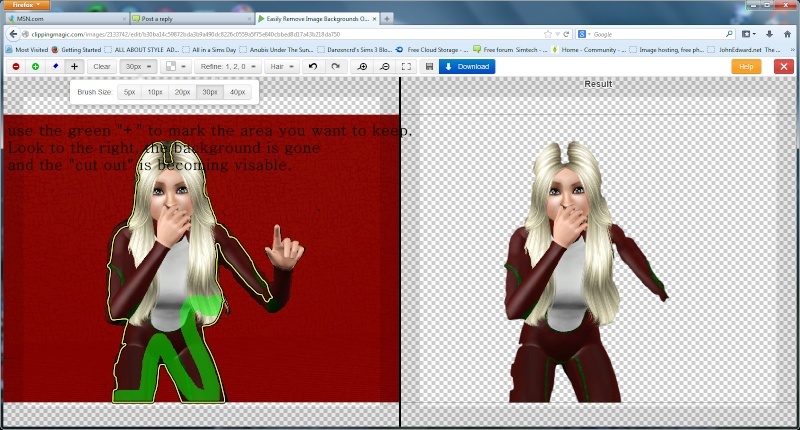Click the undo arrow icon
This screenshot has height=430, width=800.
[313, 66]
